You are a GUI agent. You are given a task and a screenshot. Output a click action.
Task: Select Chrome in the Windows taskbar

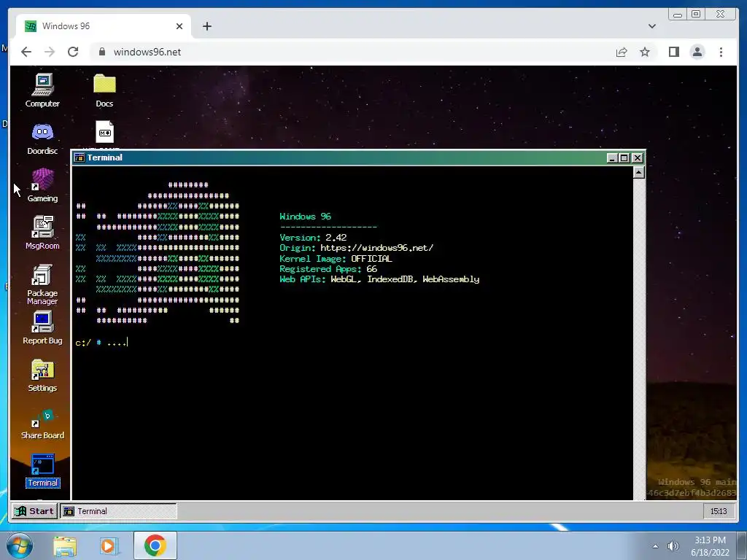155,545
